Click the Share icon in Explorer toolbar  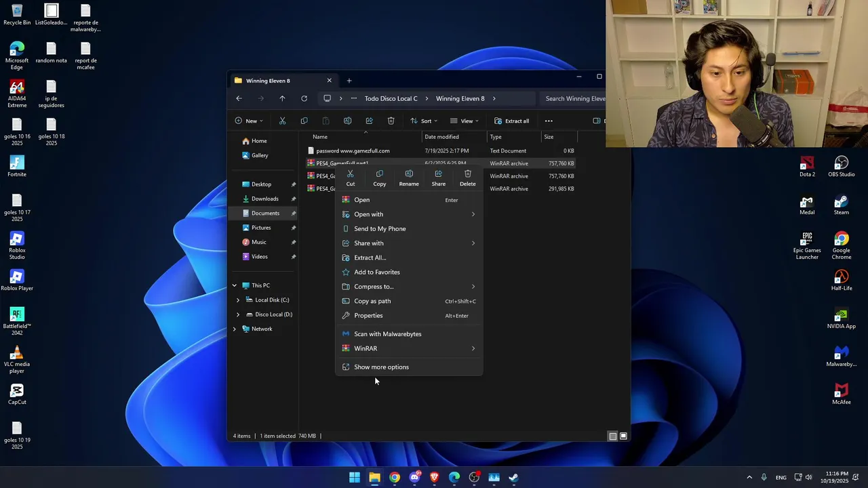pos(369,121)
